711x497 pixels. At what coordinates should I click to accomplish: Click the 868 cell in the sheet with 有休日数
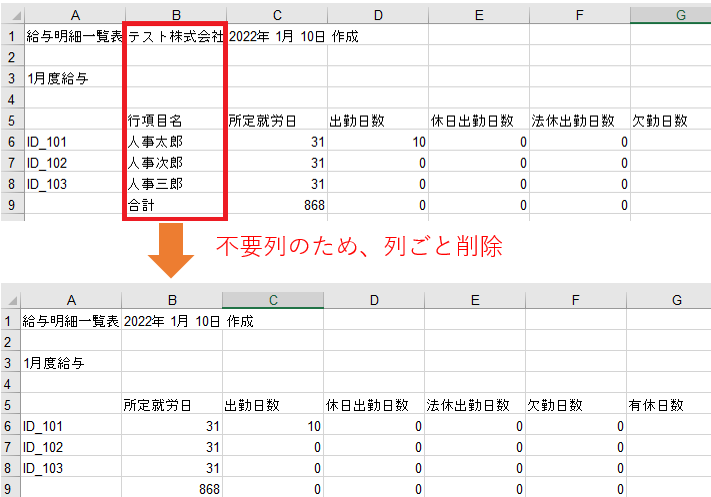point(172,489)
